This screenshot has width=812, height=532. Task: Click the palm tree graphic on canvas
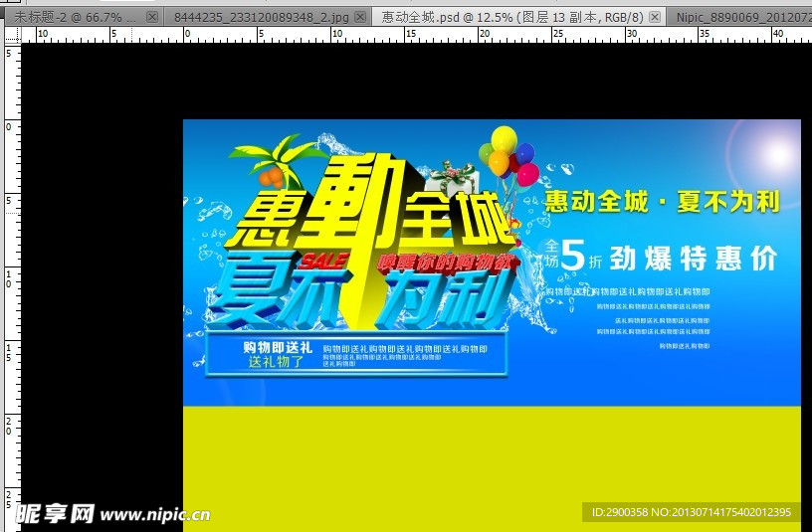point(277,161)
